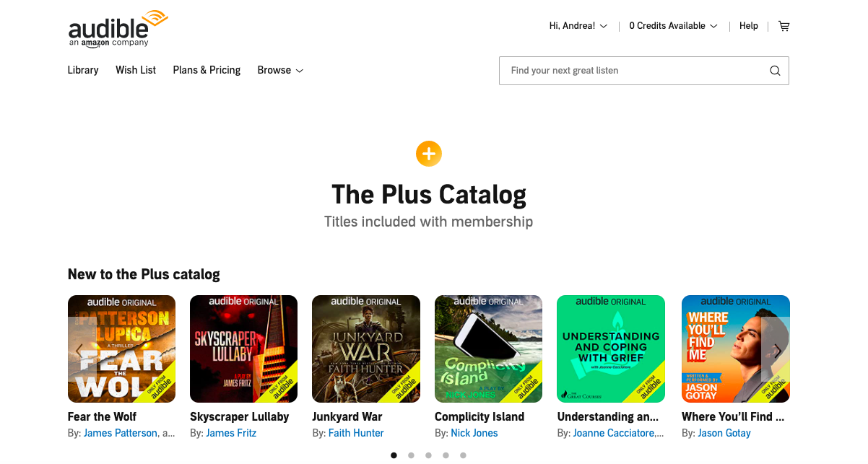The width and height of the screenshot is (868, 464).
Task: Open the Wish List page
Action: pyautogui.click(x=136, y=70)
